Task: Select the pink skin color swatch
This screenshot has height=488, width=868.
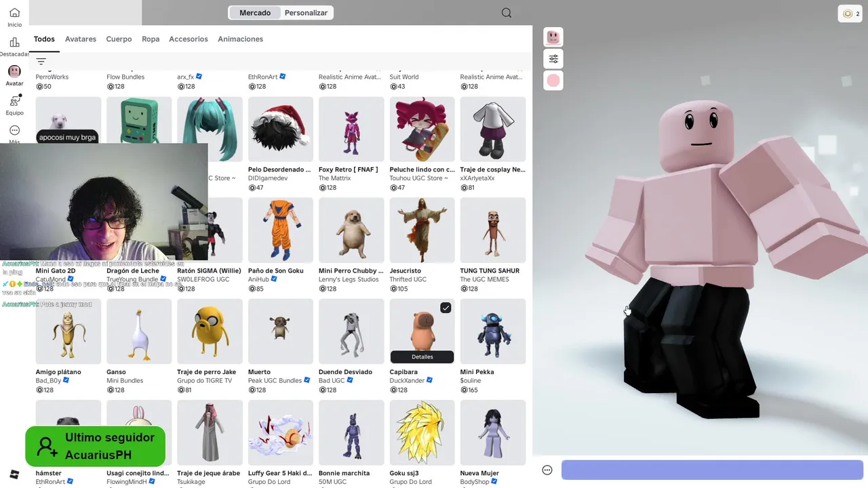Action: tap(553, 81)
